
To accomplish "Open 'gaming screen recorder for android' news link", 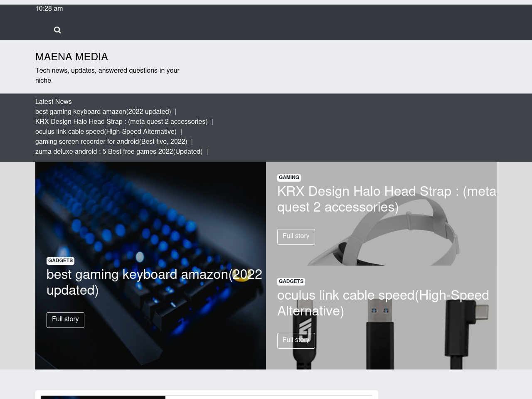I will [x=111, y=142].
